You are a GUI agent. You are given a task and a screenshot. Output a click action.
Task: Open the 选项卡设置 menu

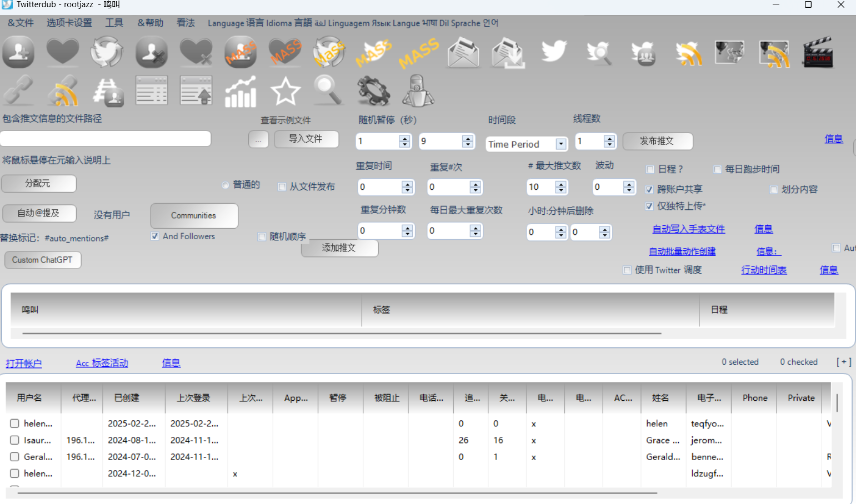click(x=69, y=23)
